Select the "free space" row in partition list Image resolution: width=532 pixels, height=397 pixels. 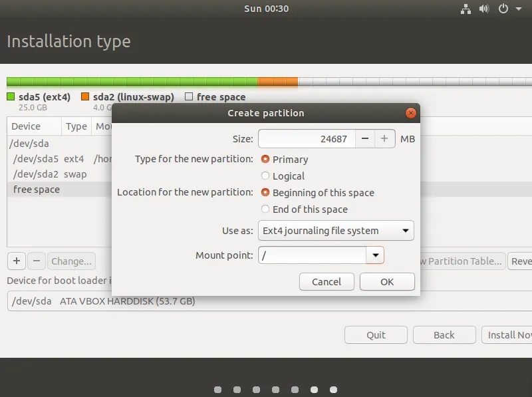[37, 190]
